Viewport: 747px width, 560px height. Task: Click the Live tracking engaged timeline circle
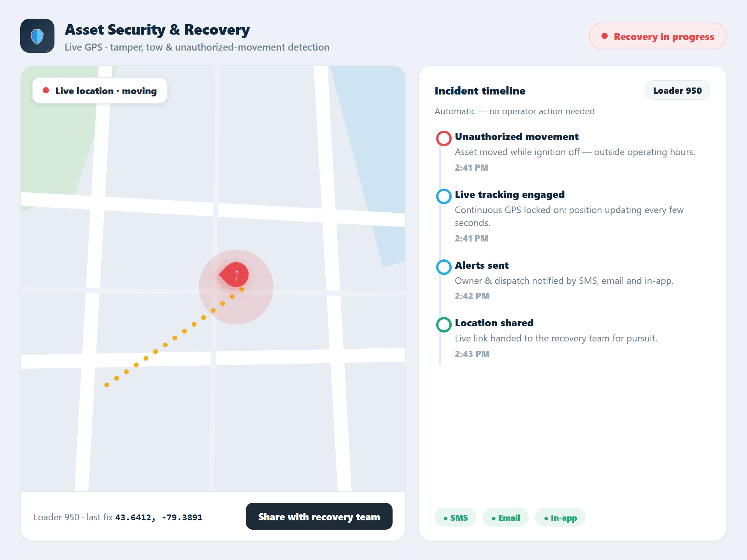(444, 196)
